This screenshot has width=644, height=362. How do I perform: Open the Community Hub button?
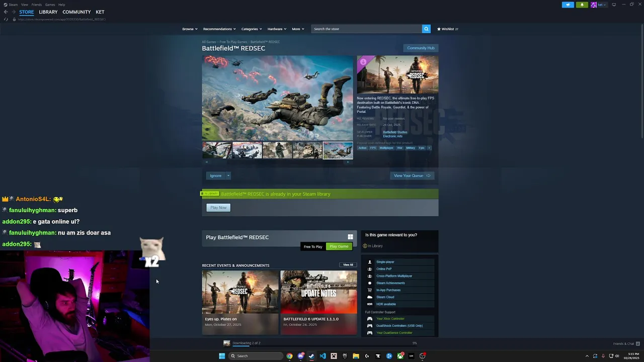point(421,48)
